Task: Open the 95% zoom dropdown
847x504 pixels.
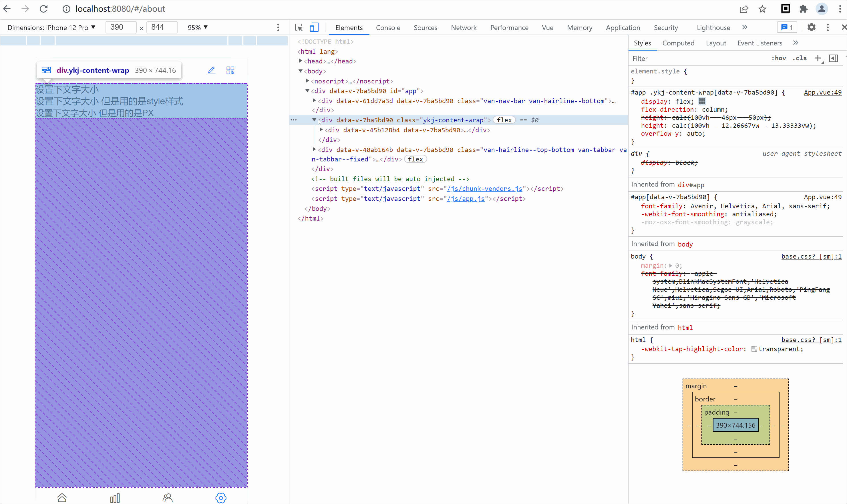Action: tap(198, 27)
